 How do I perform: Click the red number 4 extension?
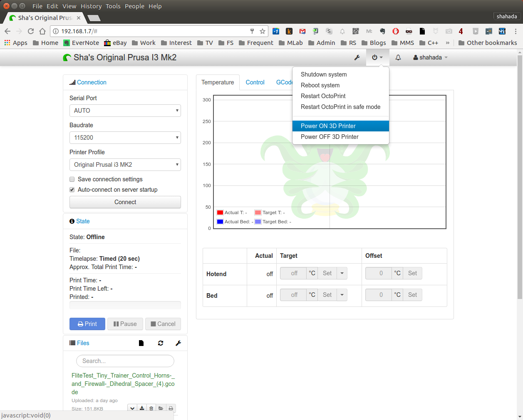[x=461, y=31]
